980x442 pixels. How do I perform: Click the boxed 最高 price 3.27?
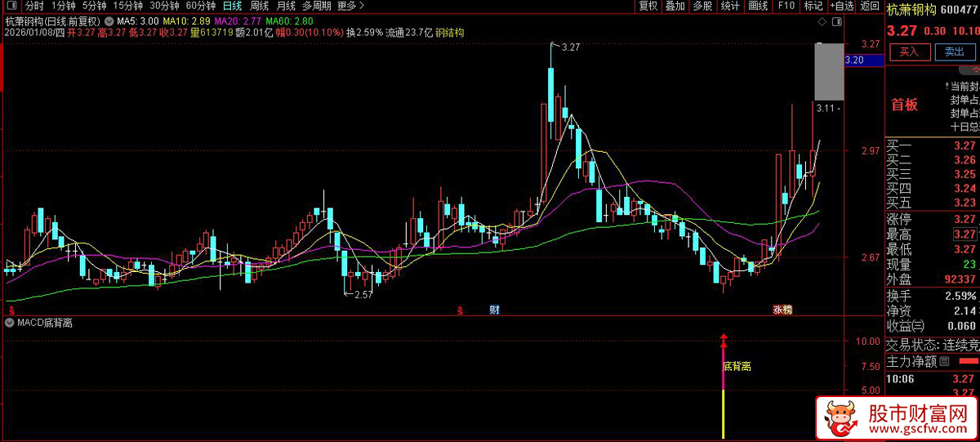[x=965, y=234]
